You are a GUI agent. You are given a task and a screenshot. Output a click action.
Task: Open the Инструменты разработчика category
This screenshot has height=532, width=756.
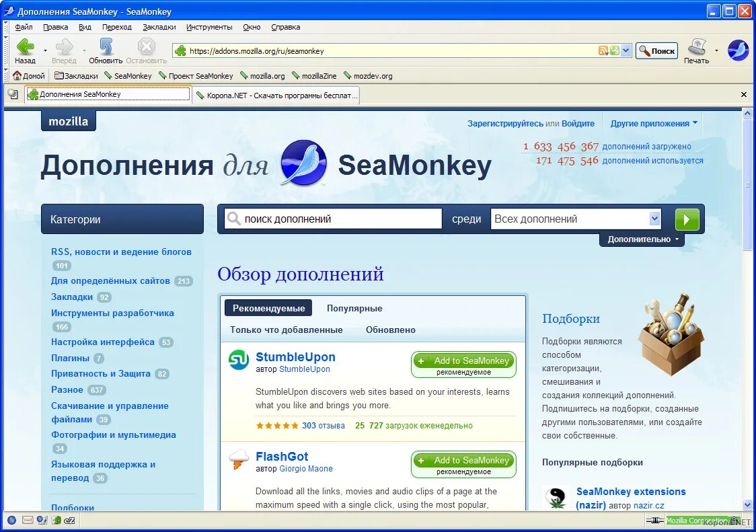click(112, 313)
